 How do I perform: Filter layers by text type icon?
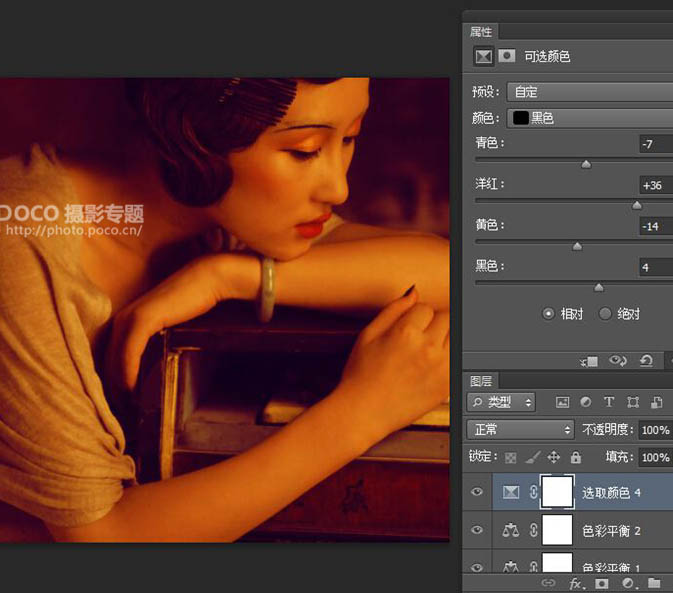[608, 402]
